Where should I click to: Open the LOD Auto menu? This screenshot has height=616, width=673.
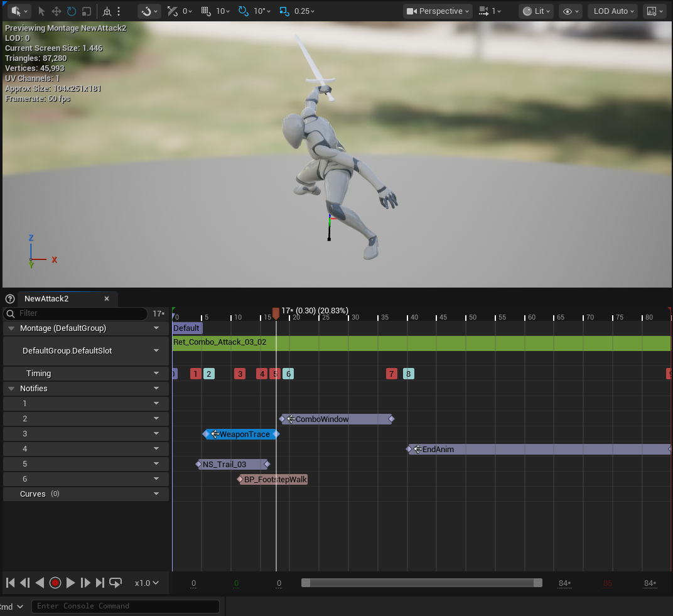pos(613,11)
